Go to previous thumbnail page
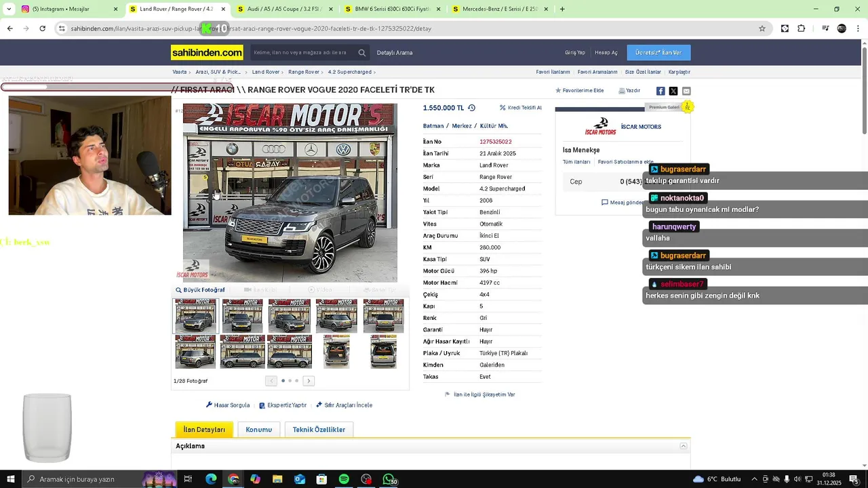The width and height of the screenshot is (868, 488). (x=271, y=381)
